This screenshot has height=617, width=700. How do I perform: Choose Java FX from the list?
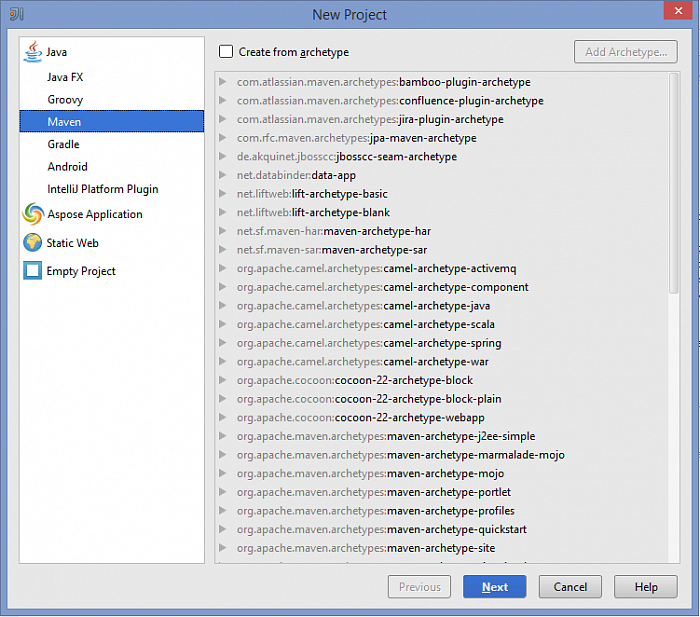pyautogui.click(x=65, y=77)
